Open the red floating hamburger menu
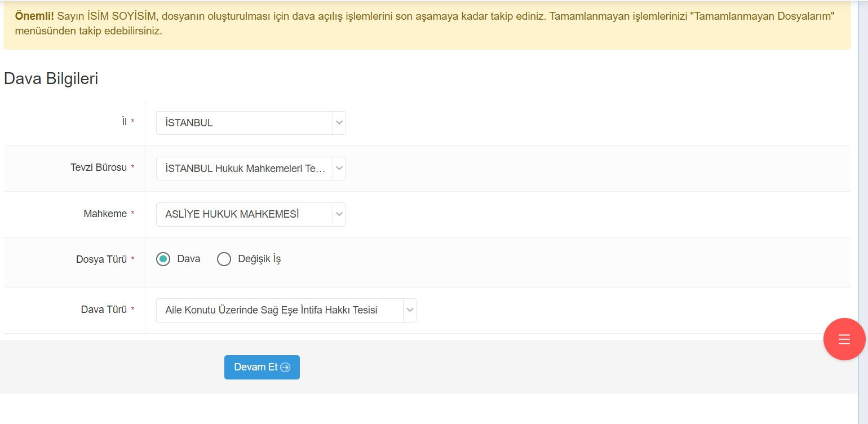The width and height of the screenshot is (868, 424). 844,339
